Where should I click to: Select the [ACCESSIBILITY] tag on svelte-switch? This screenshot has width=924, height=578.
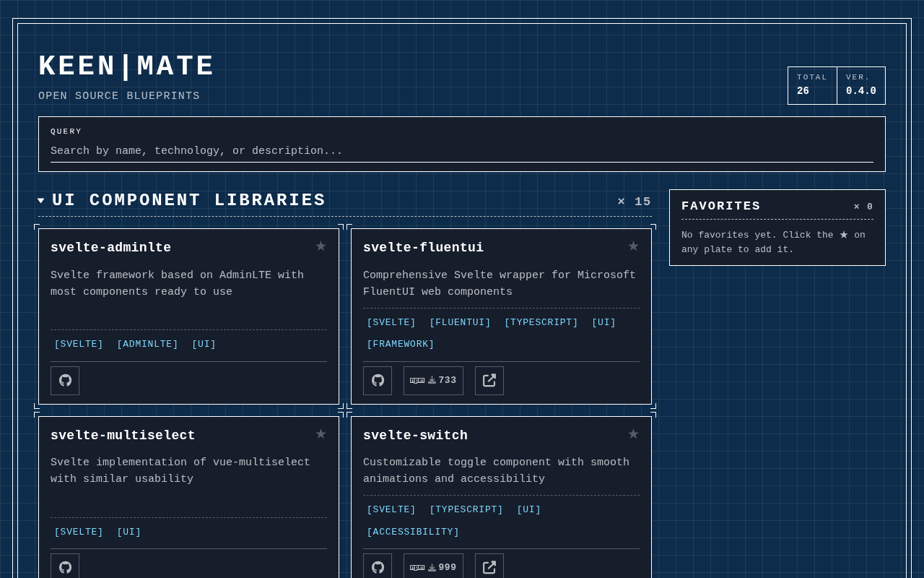[413, 532]
